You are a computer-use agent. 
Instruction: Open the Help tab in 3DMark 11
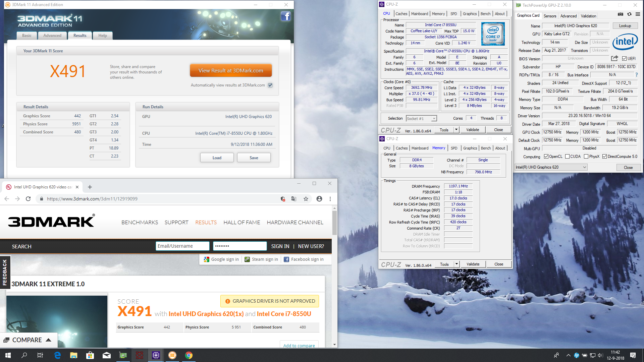pos(103,36)
